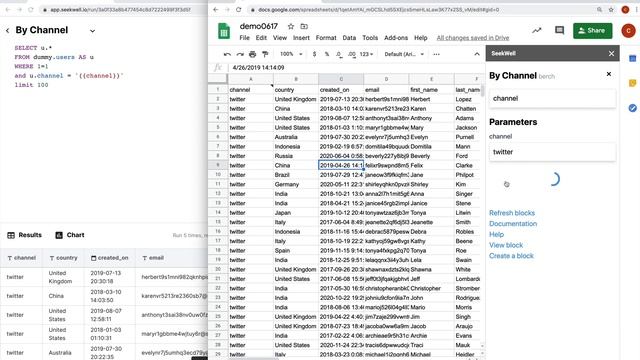The image size is (640, 360).
Task: Decrease decimal places
Action: pos(339,54)
